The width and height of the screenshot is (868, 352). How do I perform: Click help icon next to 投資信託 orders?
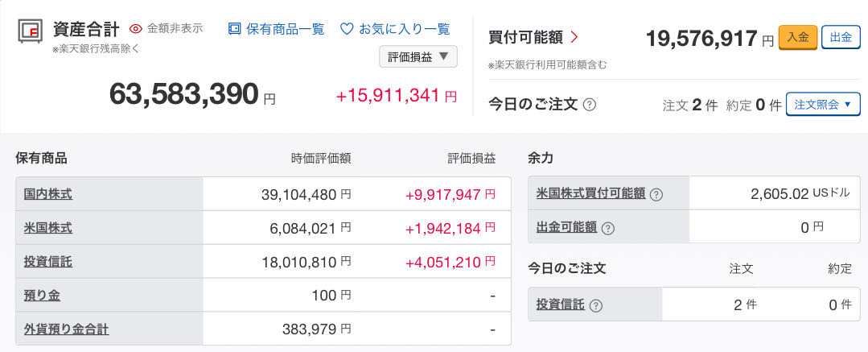pyautogui.click(x=595, y=305)
